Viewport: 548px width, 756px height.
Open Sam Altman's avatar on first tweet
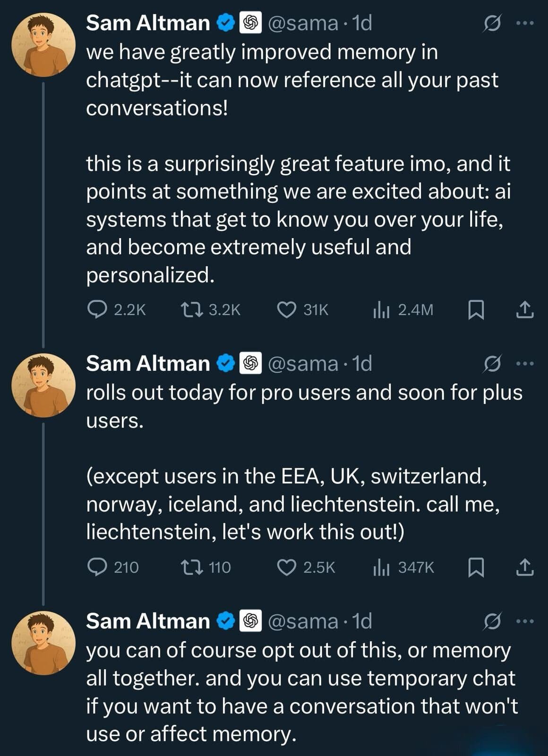pyautogui.click(x=43, y=45)
